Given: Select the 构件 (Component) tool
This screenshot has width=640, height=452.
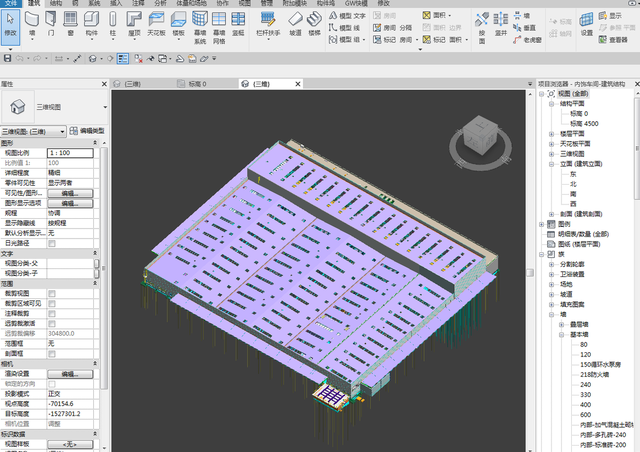Looking at the screenshot, I should [x=91, y=25].
